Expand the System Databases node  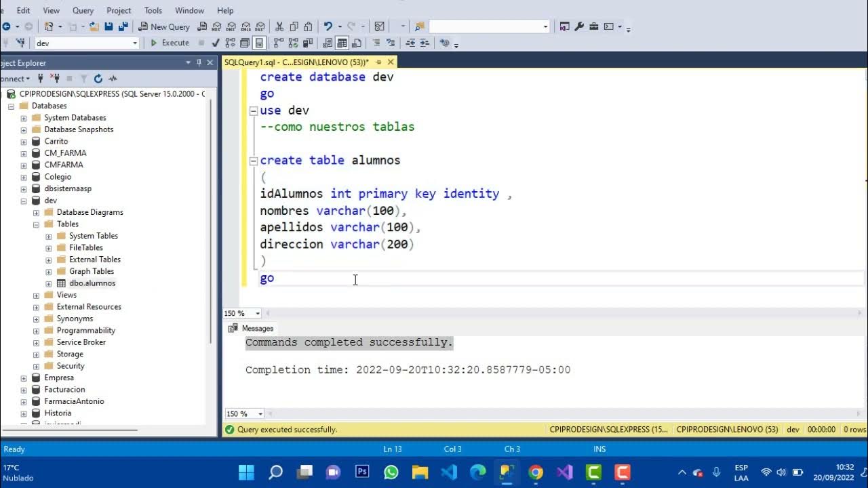coord(24,118)
